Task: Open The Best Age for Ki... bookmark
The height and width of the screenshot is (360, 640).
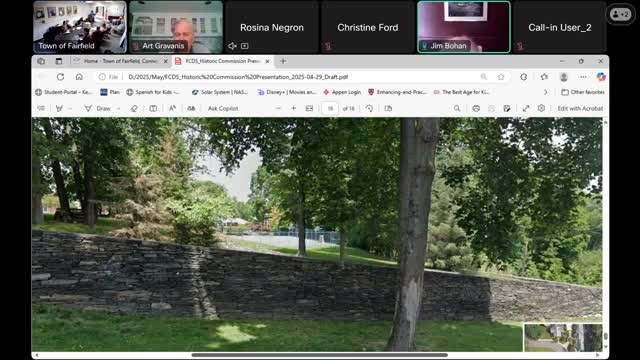Action: (462, 92)
